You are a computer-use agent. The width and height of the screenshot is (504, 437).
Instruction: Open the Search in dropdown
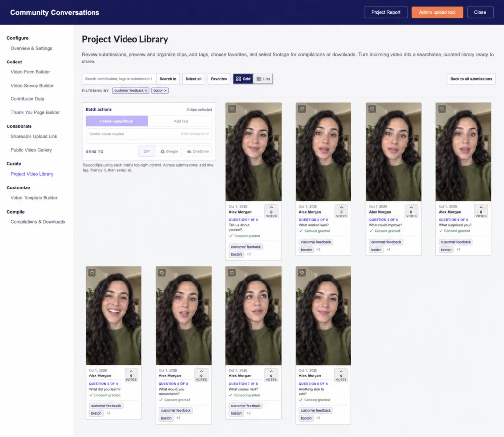(168, 79)
